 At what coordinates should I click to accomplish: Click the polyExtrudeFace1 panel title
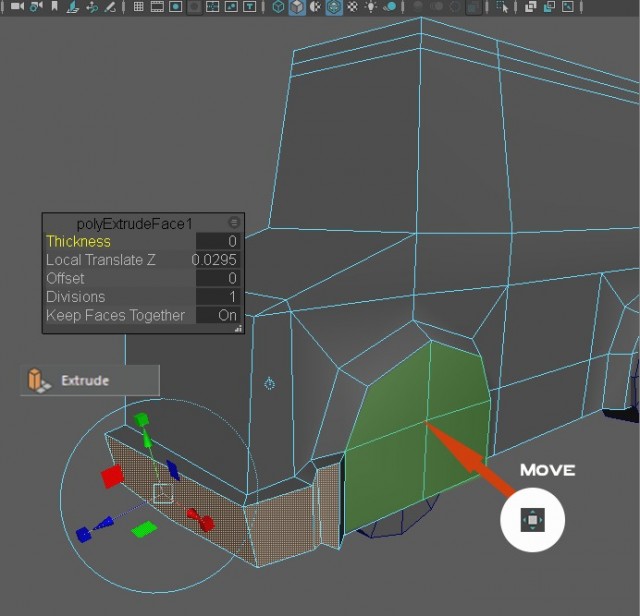click(x=134, y=224)
